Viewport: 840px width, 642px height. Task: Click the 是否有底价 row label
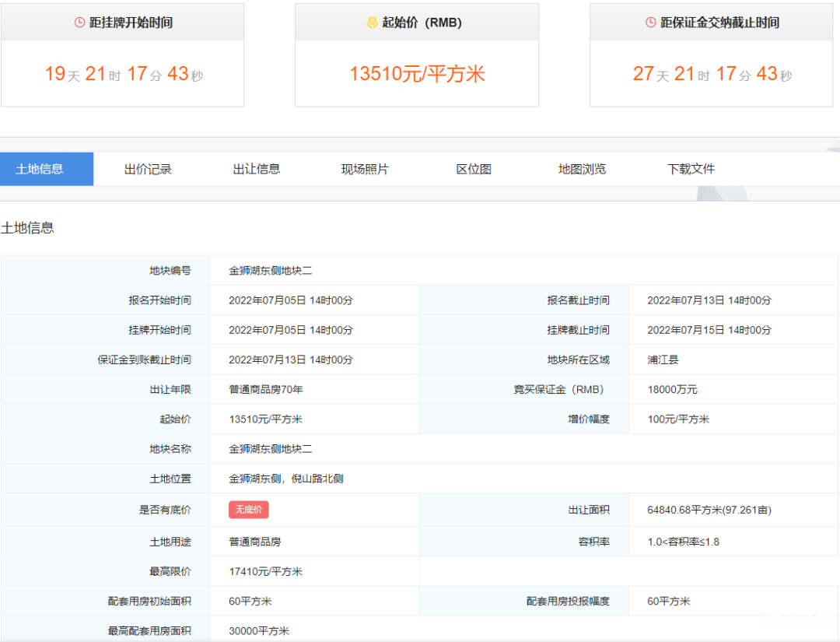[165, 510]
